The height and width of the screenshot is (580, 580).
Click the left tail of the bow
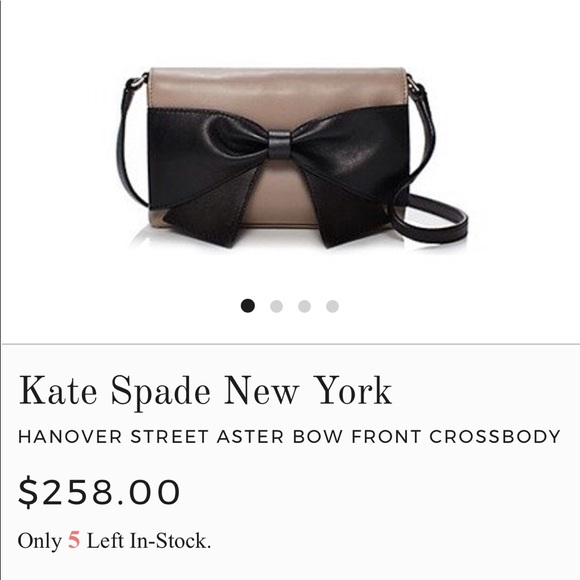(207, 211)
